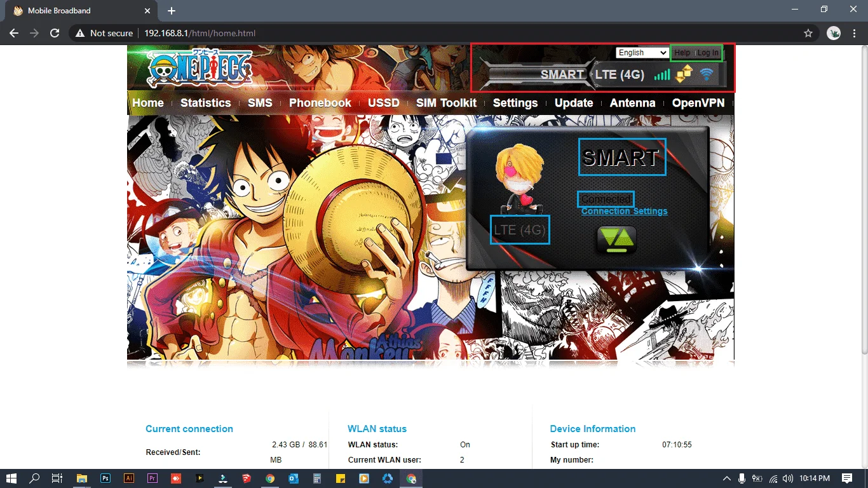Click the My number label
Viewport: 868px width, 488px height.
pyautogui.click(x=572, y=459)
